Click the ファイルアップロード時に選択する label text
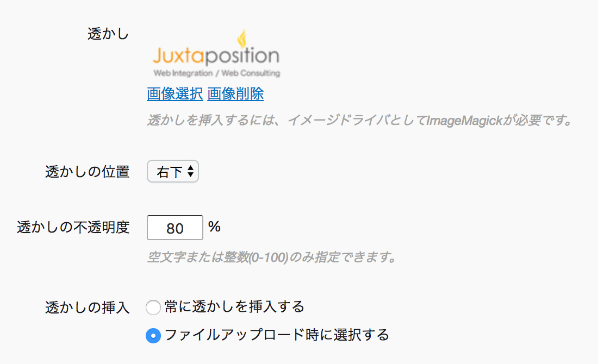The image size is (598, 364). tap(277, 335)
